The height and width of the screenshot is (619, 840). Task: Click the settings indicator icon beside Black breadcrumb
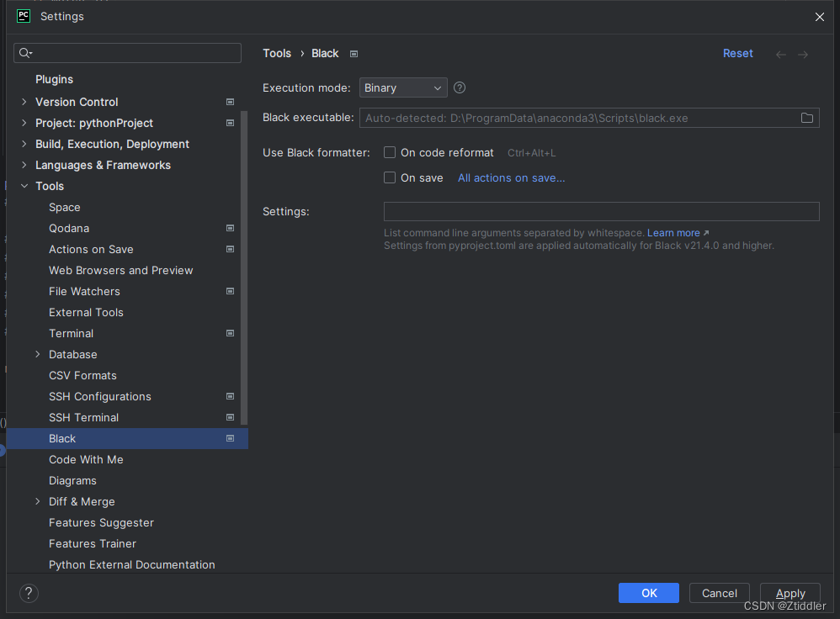click(x=354, y=53)
